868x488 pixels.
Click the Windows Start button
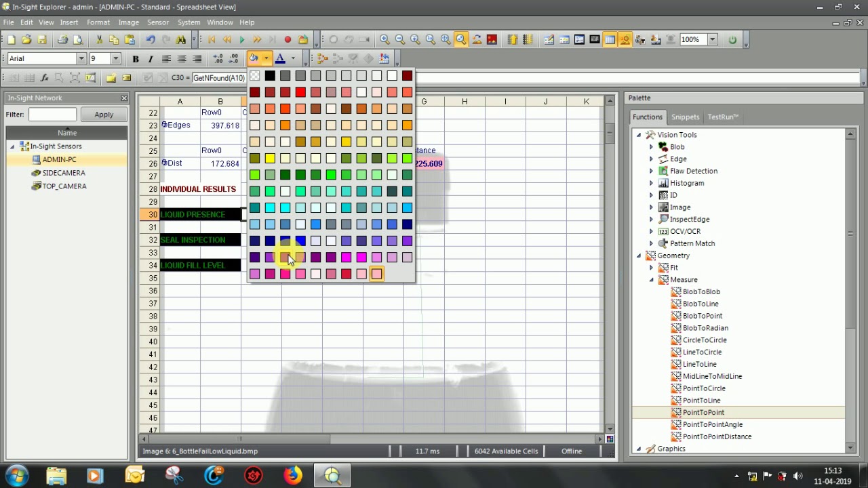tap(17, 476)
